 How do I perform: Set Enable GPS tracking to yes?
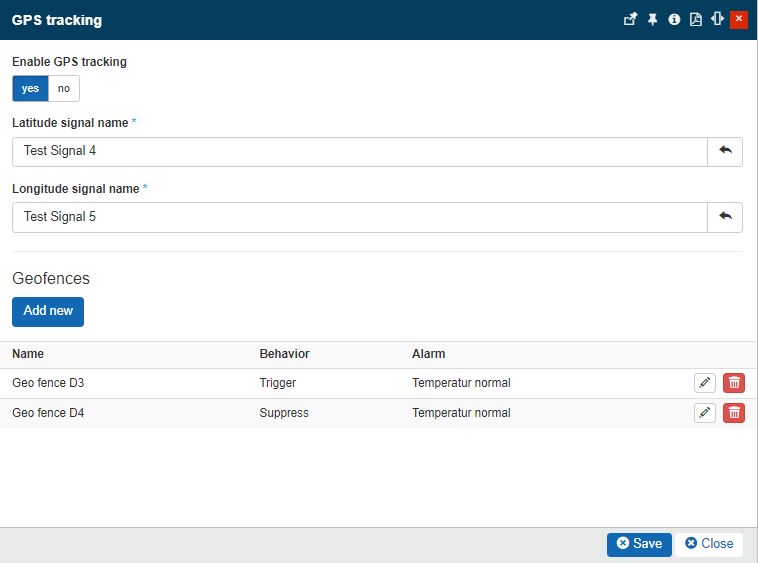(30, 89)
